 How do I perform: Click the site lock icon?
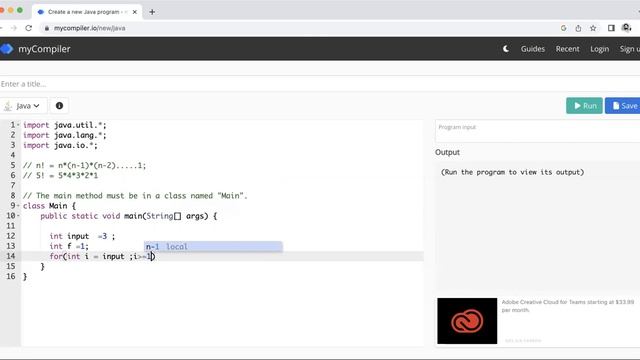(47, 28)
